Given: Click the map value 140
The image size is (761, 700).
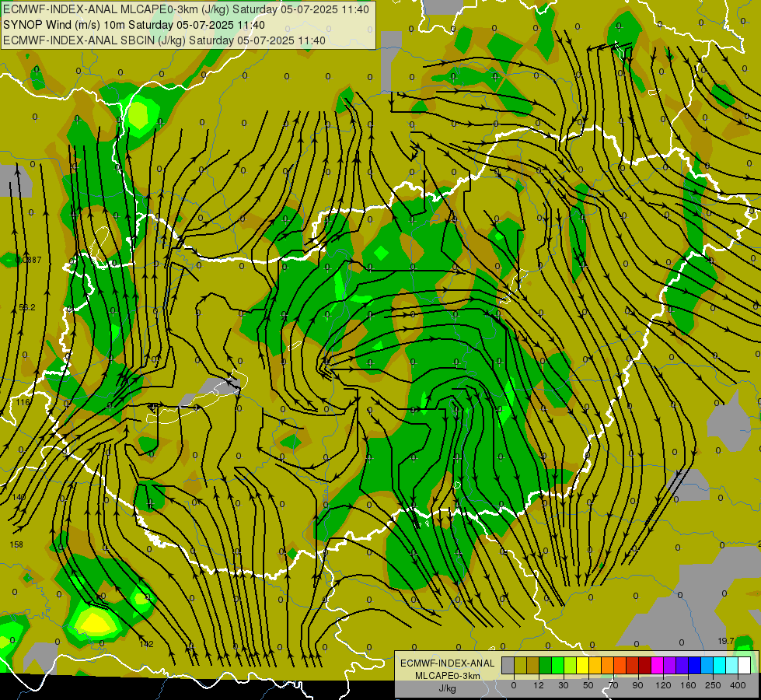Looking at the screenshot, I should 19,497.
